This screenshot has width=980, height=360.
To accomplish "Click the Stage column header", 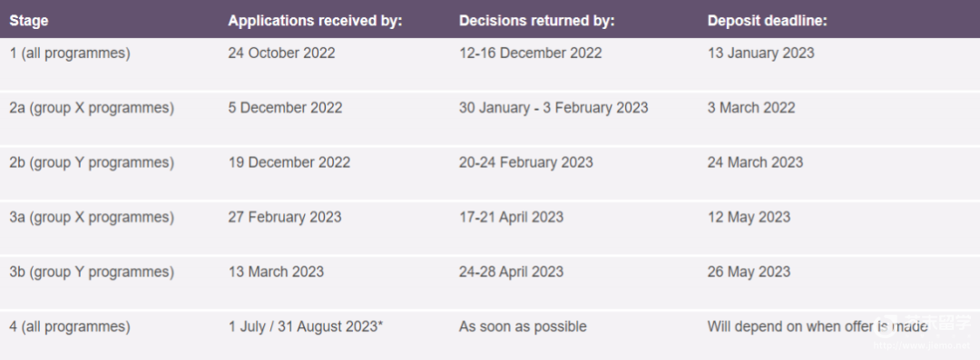I will pyautogui.click(x=29, y=21).
